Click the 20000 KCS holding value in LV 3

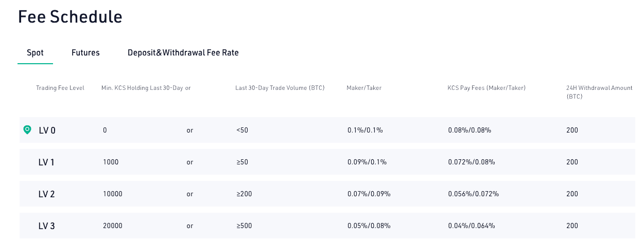113,226
